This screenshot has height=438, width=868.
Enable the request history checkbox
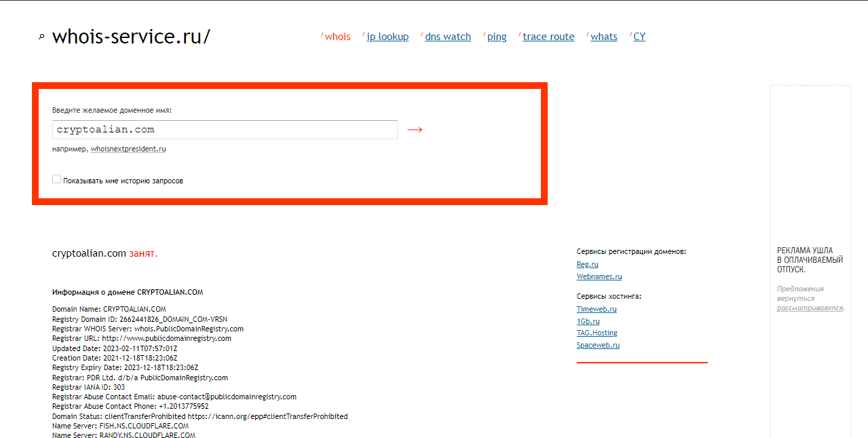pyautogui.click(x=57, y=180)
